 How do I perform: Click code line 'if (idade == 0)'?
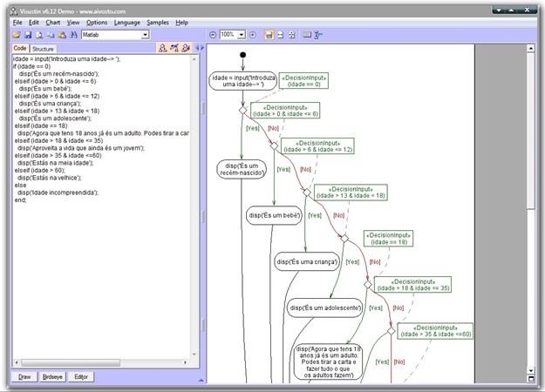(32, 66)
